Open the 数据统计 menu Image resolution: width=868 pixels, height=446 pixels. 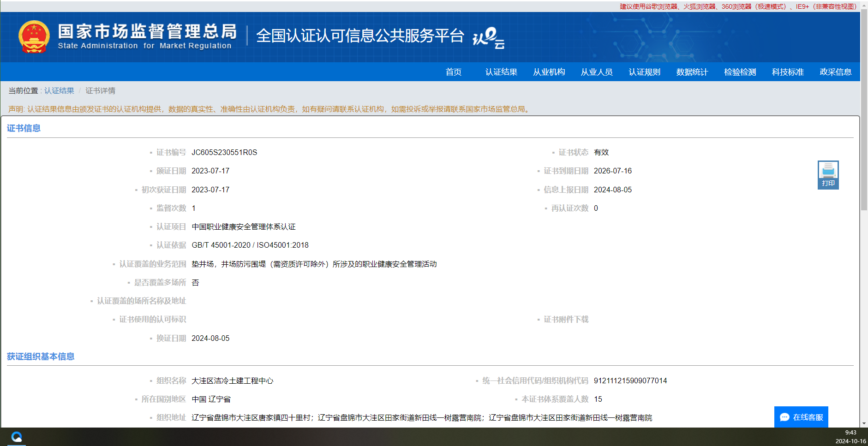tap(692, 72)
